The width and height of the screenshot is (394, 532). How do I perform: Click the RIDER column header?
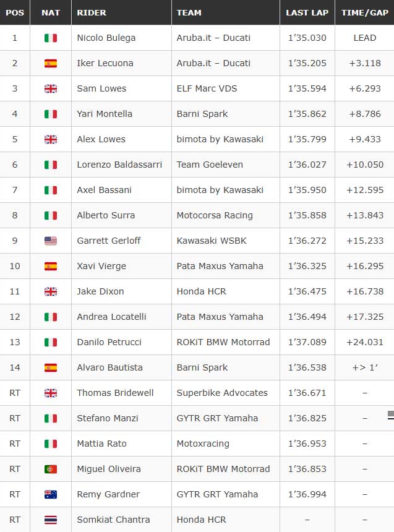coord(92,12)
